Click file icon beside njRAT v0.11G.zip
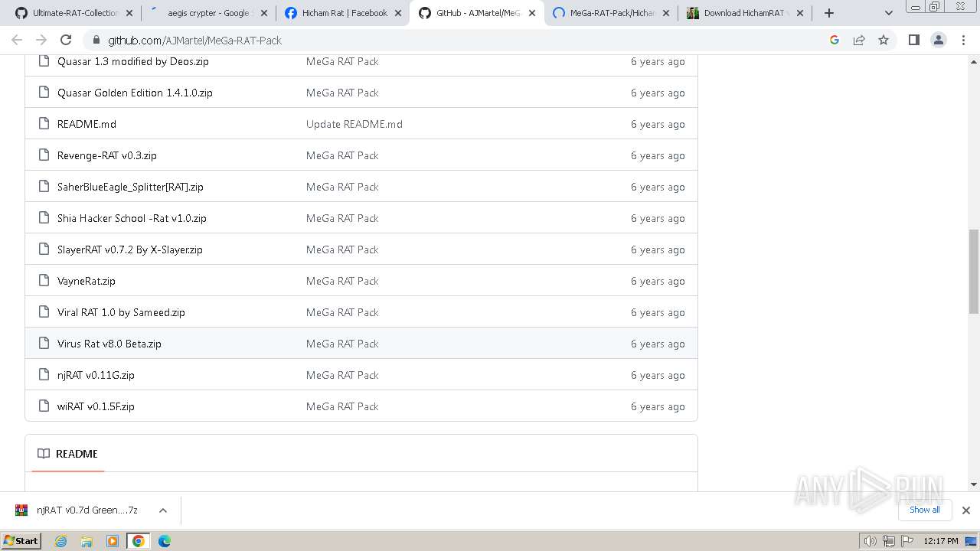Image resolution: width=980 pixels, height=551 pixels. [x=43, y=375]
